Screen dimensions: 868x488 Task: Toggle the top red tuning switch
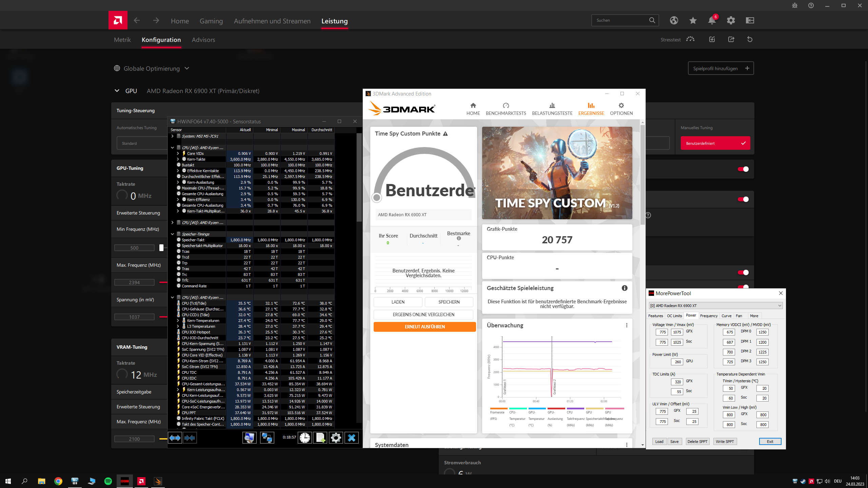coord(743,169)
